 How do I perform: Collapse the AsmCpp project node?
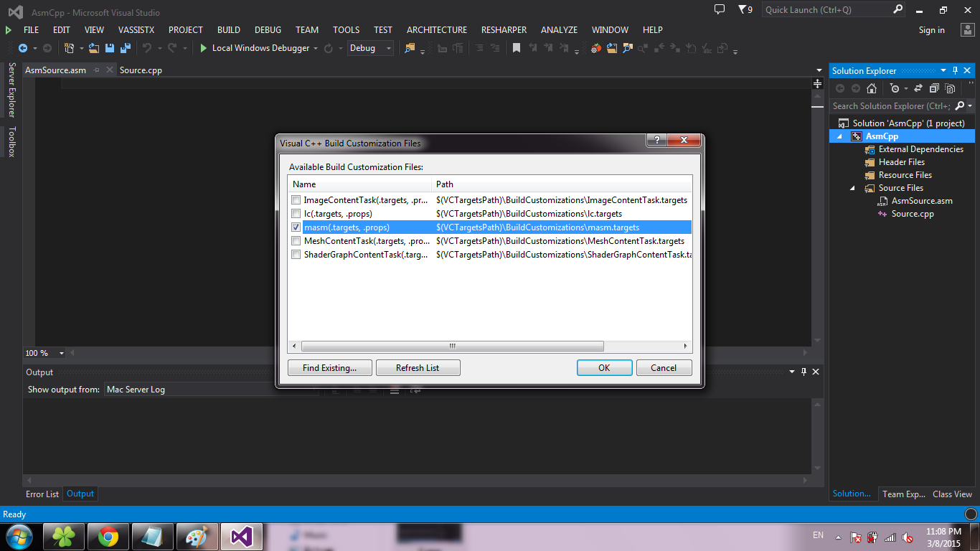click(840, 136)
